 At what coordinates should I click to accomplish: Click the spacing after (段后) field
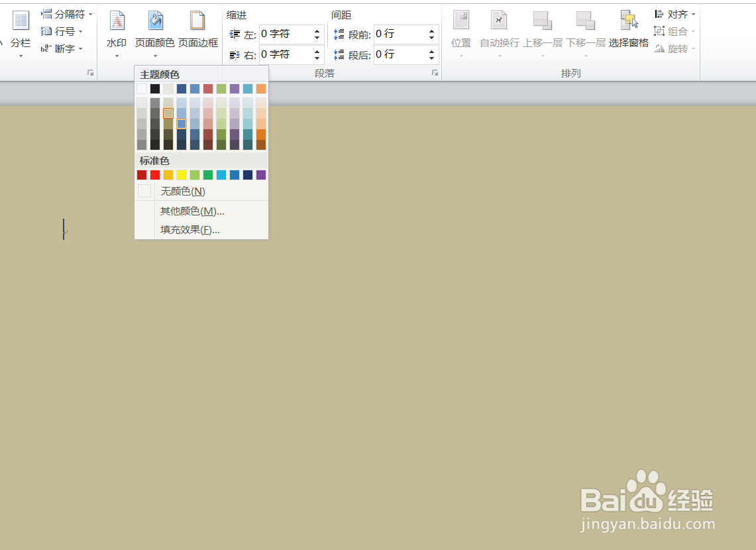click(400, 54)
